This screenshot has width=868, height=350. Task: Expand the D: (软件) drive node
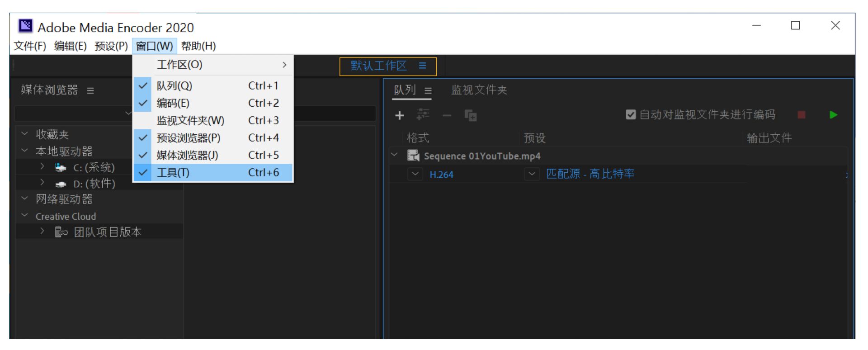tap(42, 182)
